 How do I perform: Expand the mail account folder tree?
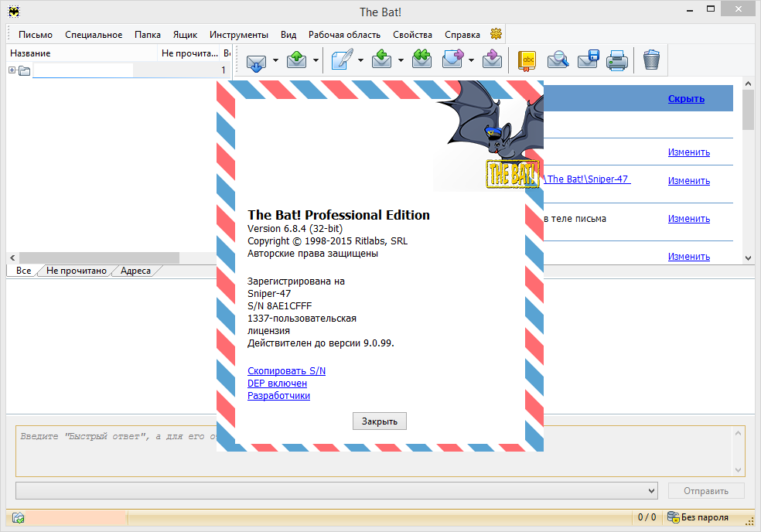click(12, 70)
